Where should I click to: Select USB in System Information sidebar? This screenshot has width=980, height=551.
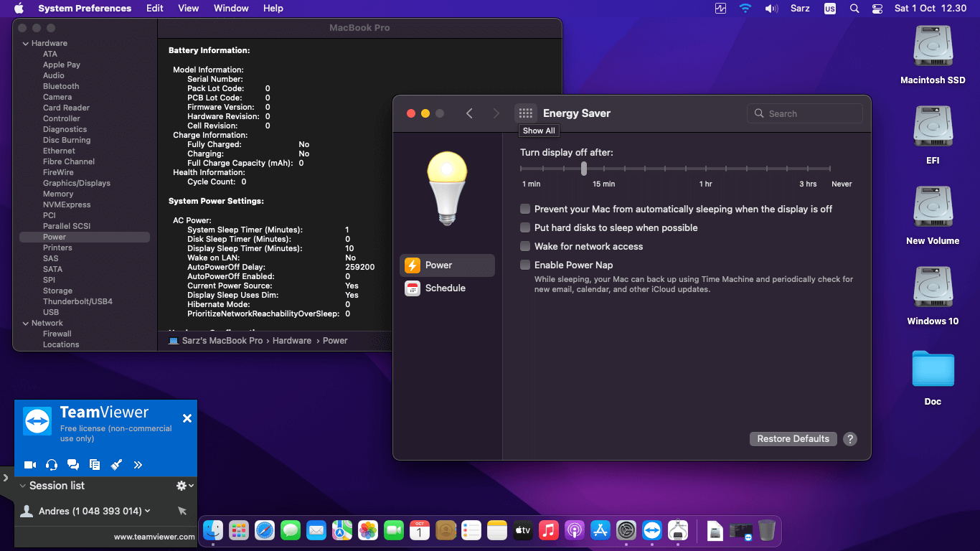(x=51, y=312)
